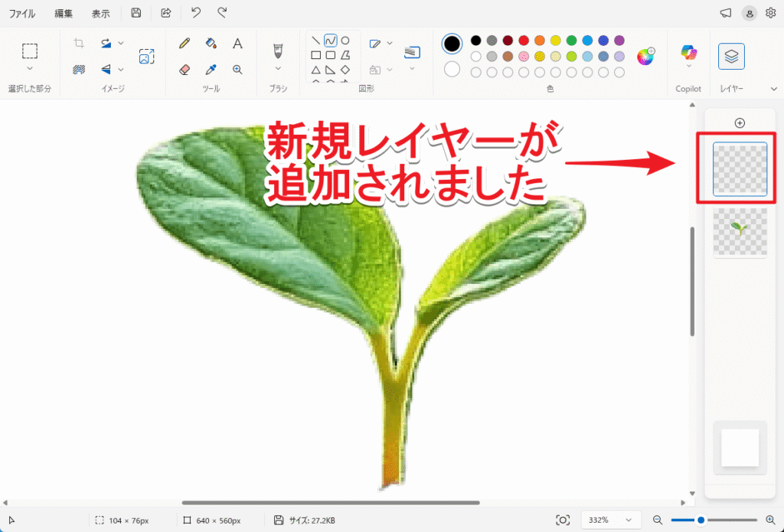Click the feedback megaphone icon
This screenshot has width=784, height=532.
coord(726,14)
